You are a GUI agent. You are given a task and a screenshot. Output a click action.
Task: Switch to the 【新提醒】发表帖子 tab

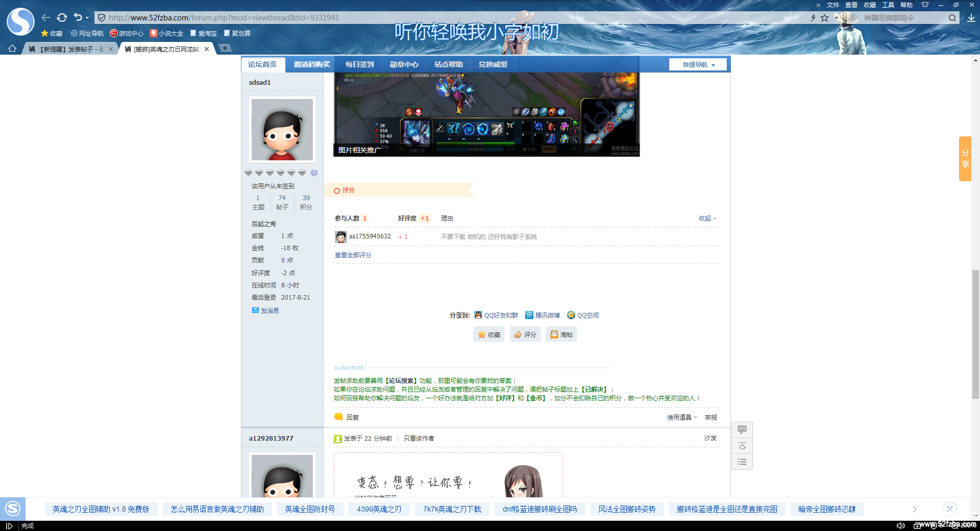coord(66,49)
